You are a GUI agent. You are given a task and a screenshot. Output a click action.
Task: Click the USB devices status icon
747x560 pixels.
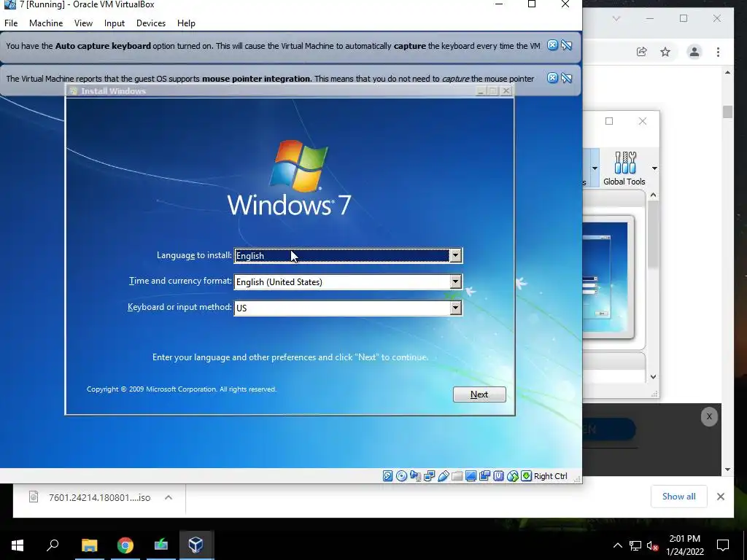pos(443,476)
